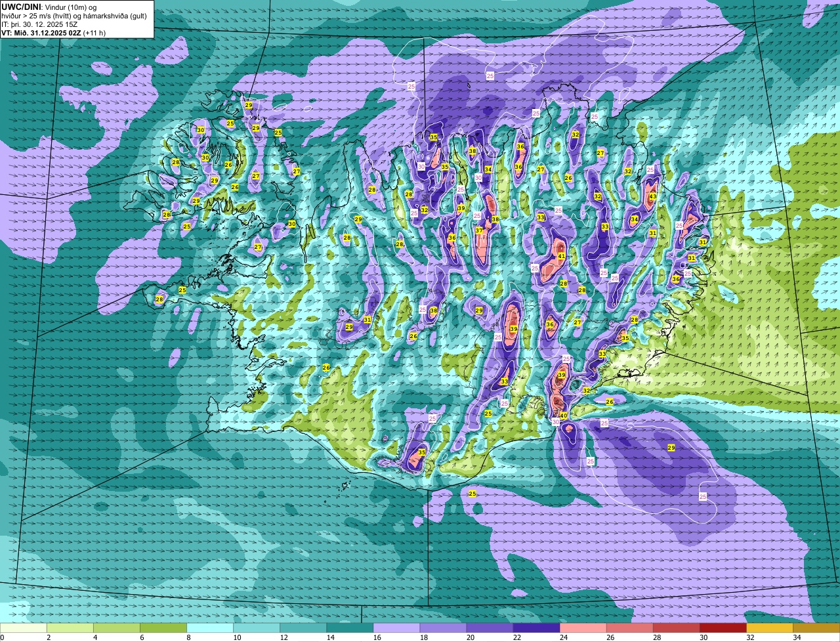Select the yellow peak gust label "37"
The height and width of the screenshot is (642, 840).
[479, 230]
